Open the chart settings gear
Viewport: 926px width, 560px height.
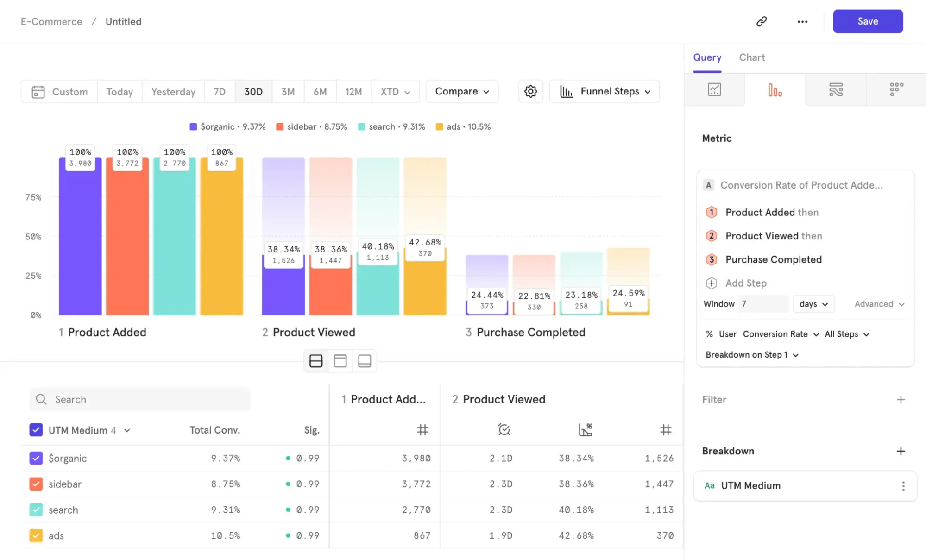pyautogui.click(x=530, y=91)
